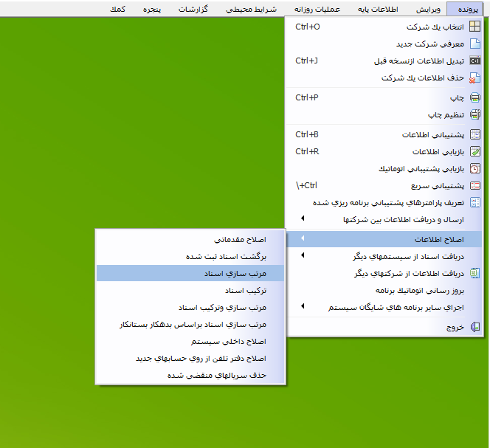Open the ويرايش menu

[428, 9]
